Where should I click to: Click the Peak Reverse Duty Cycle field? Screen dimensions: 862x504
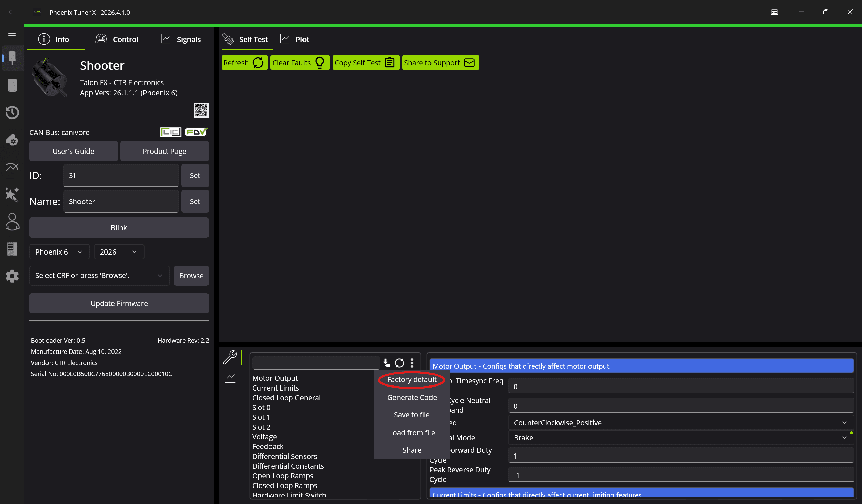point(681,475)
